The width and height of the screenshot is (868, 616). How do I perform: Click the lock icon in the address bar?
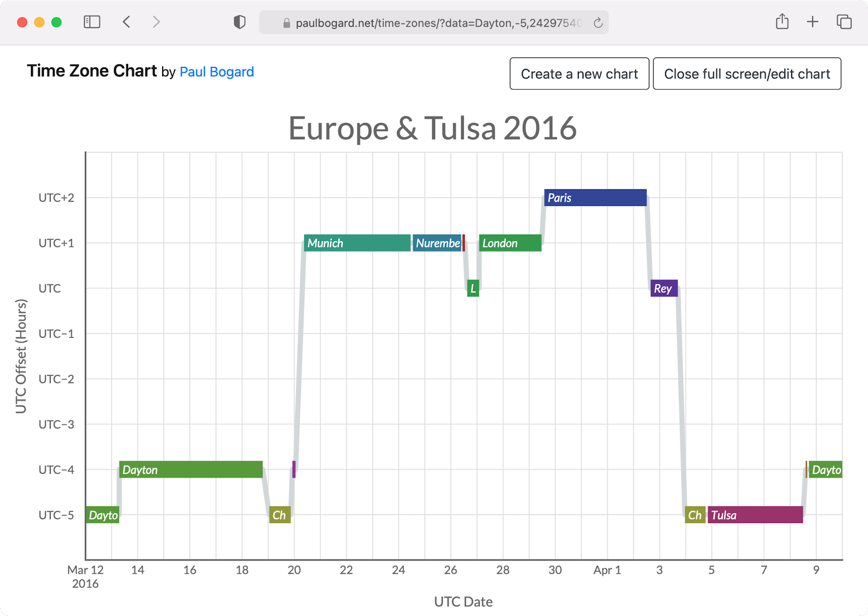287,23
